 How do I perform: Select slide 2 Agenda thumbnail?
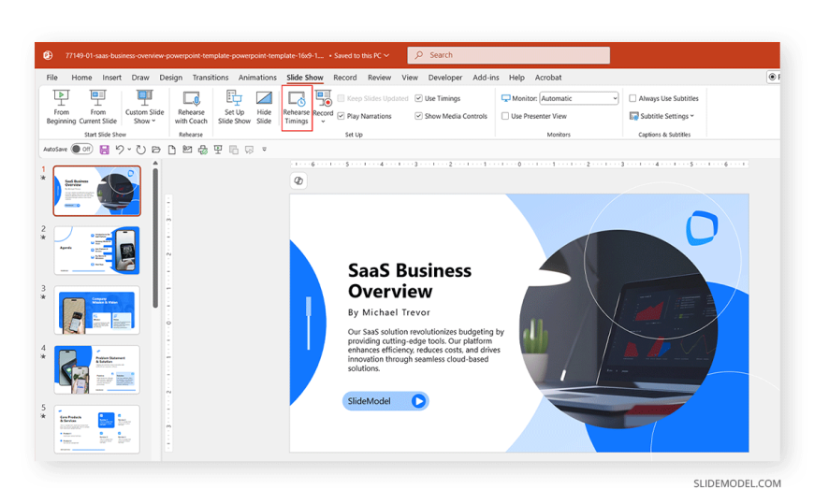pos(97,251)
